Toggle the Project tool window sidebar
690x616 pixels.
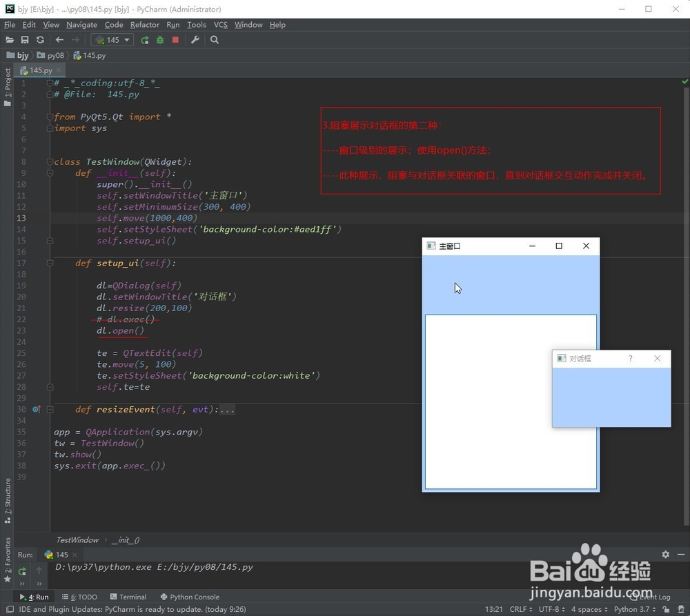click(x=7, y=87)
